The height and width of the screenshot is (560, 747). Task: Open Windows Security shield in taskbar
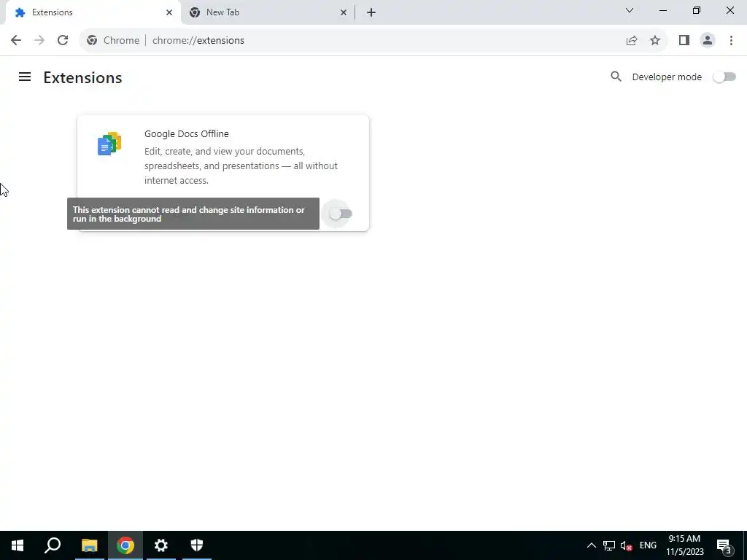click(x=197, y=545)
